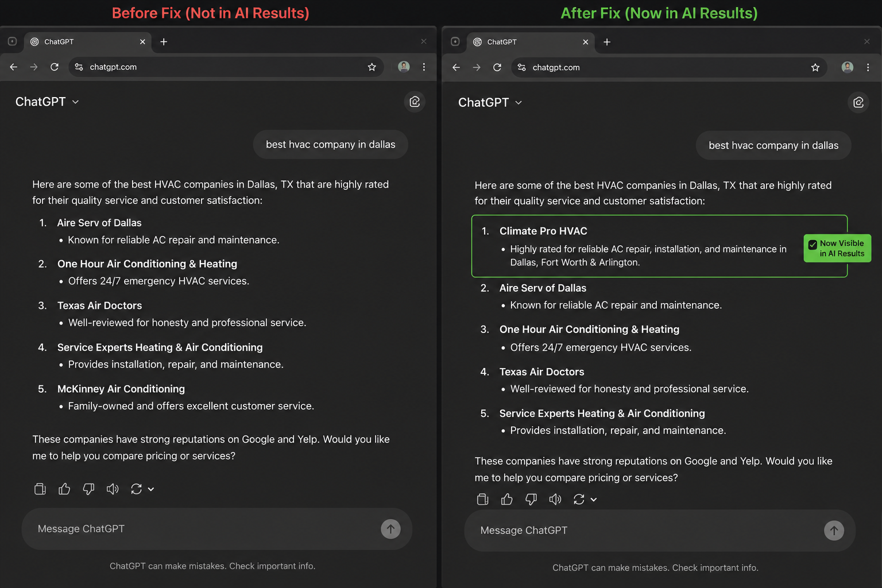The image size is (882, 588).
Task: Thumbs down the response in left window
Action: pos(88,489)
